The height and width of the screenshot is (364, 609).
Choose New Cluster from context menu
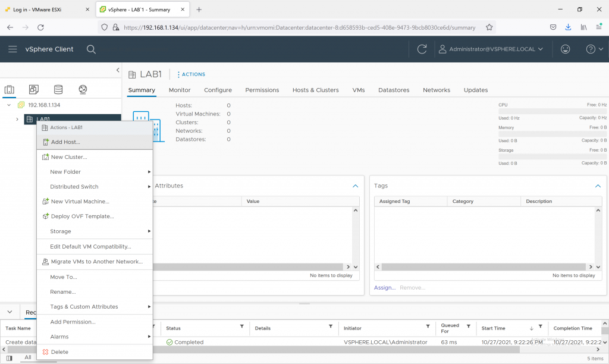click(95, 157)
